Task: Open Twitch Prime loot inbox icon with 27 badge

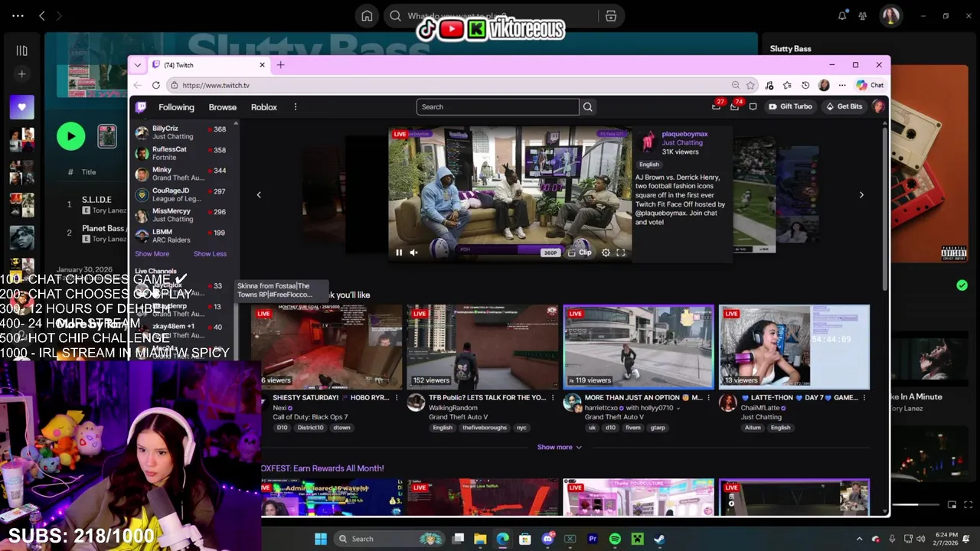Action: (x=717, y=106)
